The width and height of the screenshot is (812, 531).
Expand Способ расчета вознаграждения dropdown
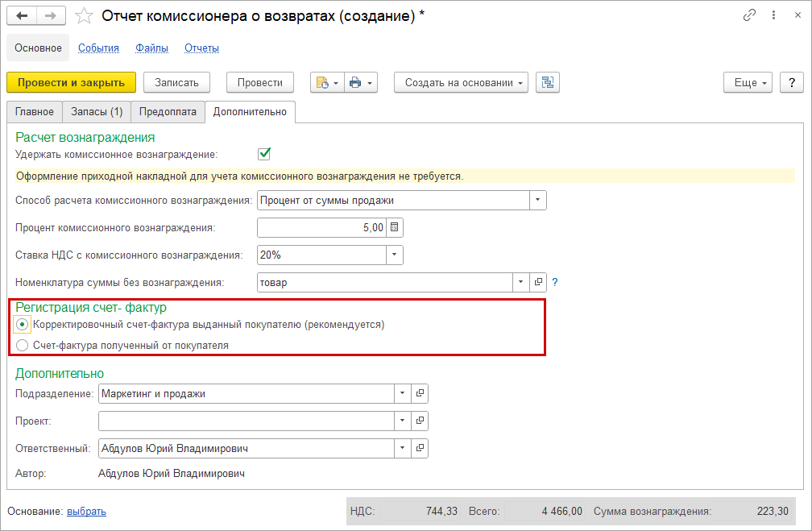pos(537,201)
